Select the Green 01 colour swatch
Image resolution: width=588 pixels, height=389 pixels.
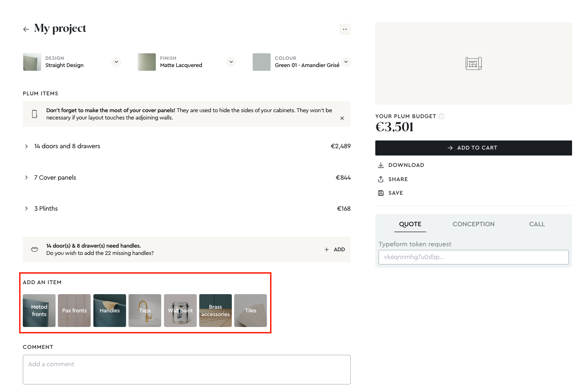coord(261,62)
